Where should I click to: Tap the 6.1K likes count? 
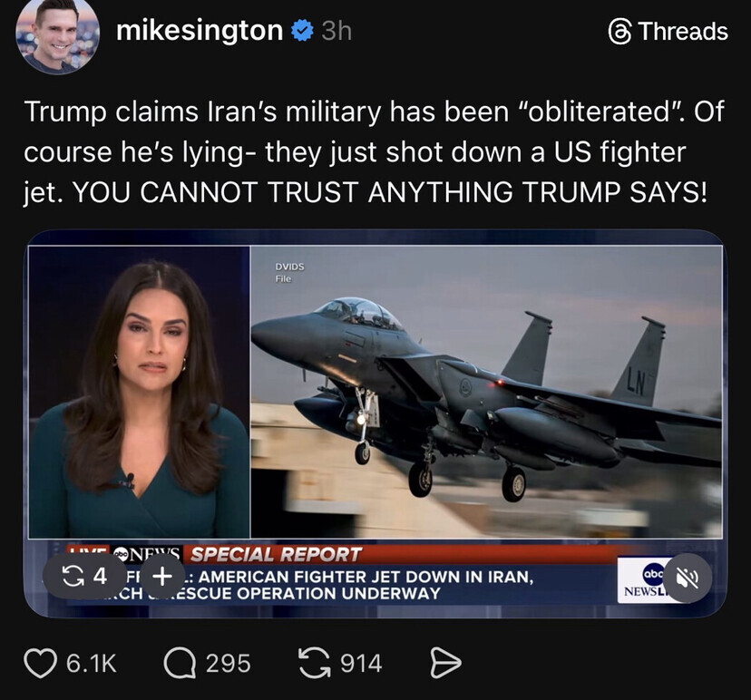coord(91,664)
